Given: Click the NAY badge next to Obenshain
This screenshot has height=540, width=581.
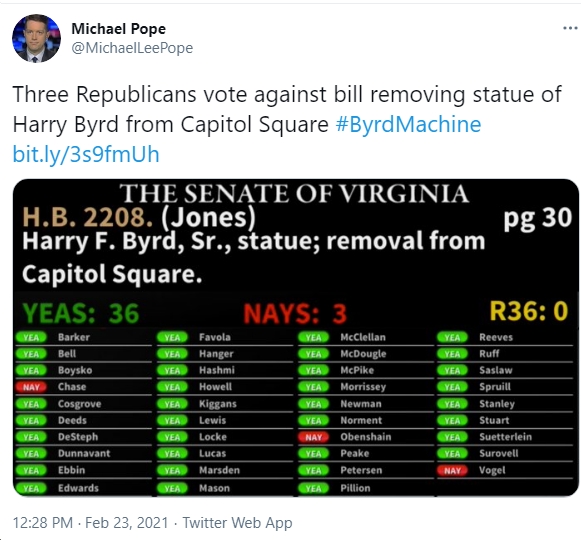Looking at the screenshot, I should pyautogui.click(x=313, y=437).
